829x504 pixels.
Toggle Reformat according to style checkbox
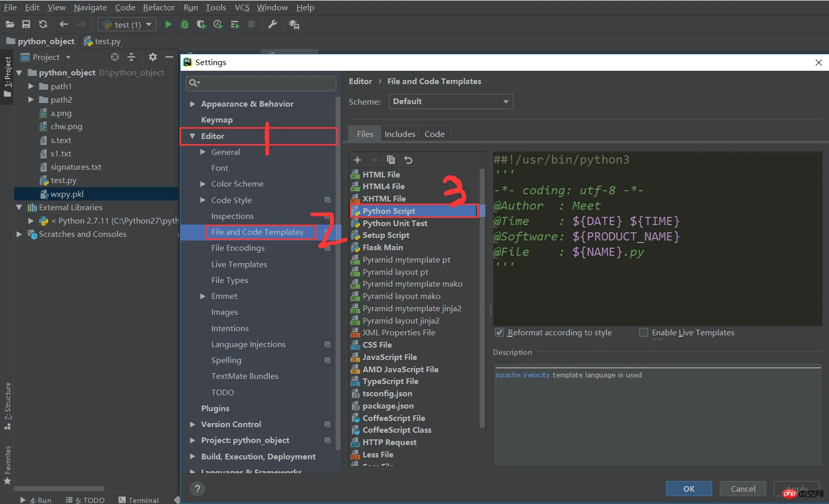click(x=499, y=332)
